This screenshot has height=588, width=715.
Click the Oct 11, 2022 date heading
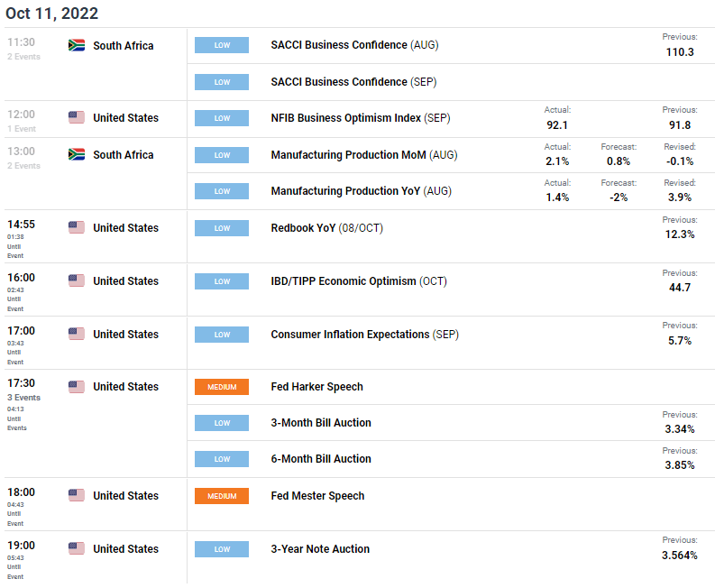point(51,14)
